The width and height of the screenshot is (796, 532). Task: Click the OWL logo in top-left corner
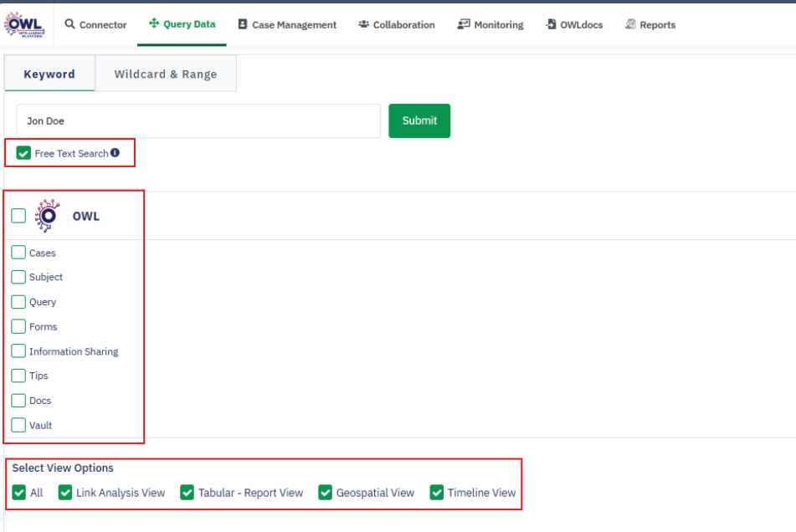tap(24, 23)
